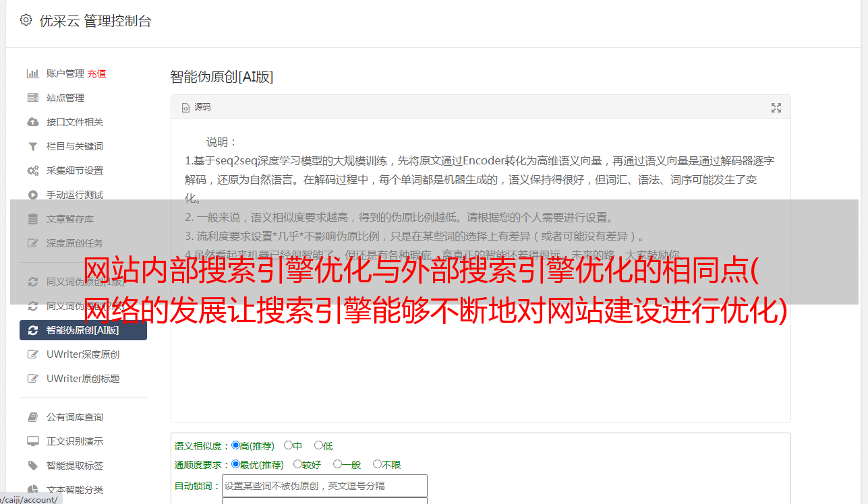Click the play icon for 手动运行测试
Screen dimensions: 868x504
tap(32, 195)
